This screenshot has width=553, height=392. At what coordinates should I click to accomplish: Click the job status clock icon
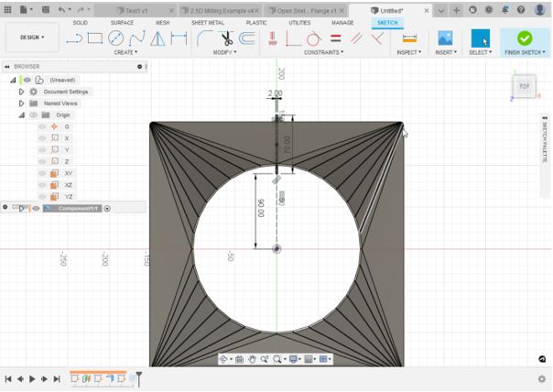[489, 10]
